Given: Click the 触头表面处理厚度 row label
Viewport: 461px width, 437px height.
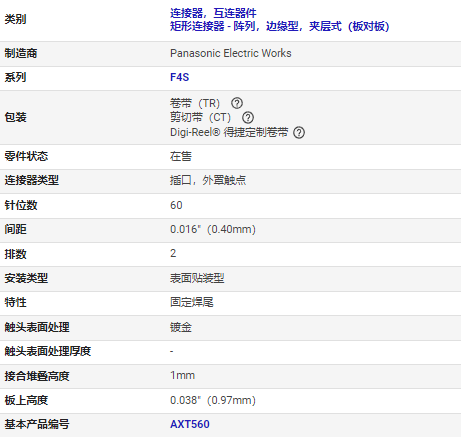Looking at the screenshot, I should (x=48, y=351).
